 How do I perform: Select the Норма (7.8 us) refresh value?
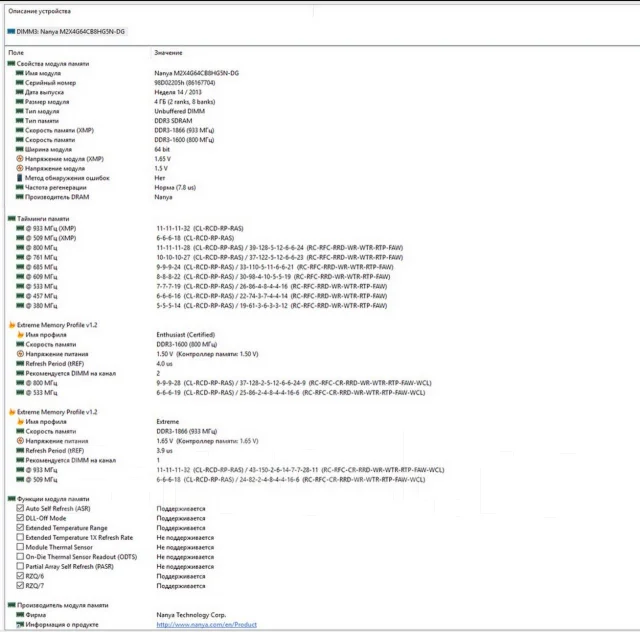click(x=175, y=187)
